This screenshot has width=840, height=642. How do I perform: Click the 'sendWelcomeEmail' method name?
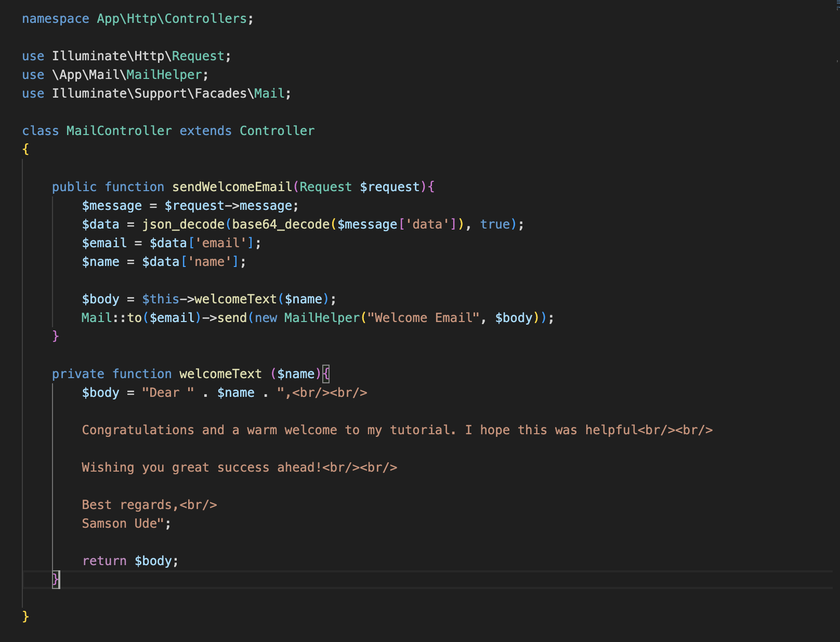[x=232, y=187]
